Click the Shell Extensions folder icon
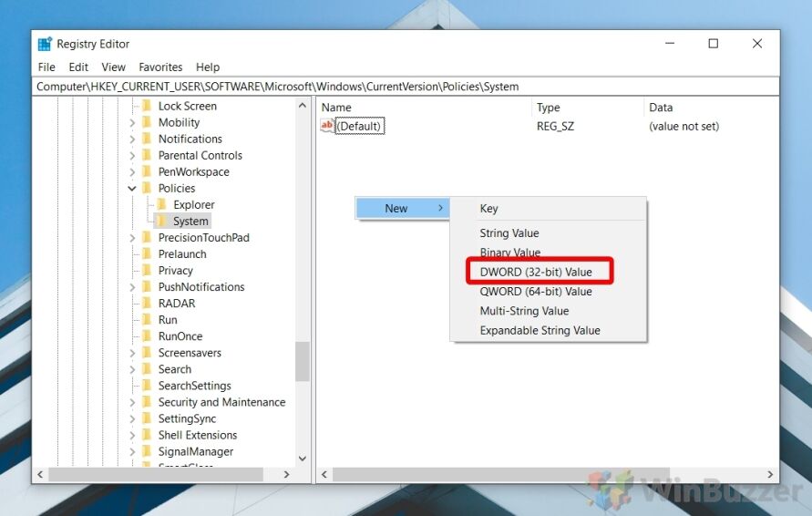Image resolution: width=812 pixels, height=516 pixels. 147,435
